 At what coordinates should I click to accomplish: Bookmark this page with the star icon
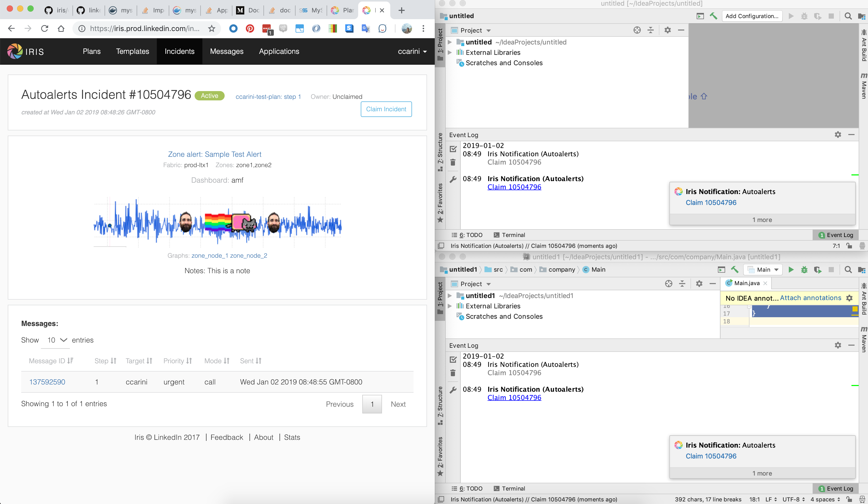coord(211,28)
